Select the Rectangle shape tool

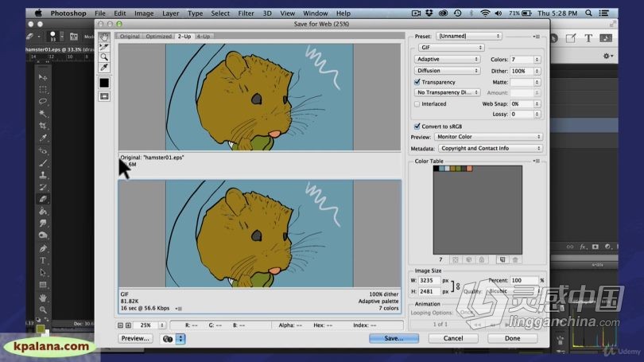43,285
